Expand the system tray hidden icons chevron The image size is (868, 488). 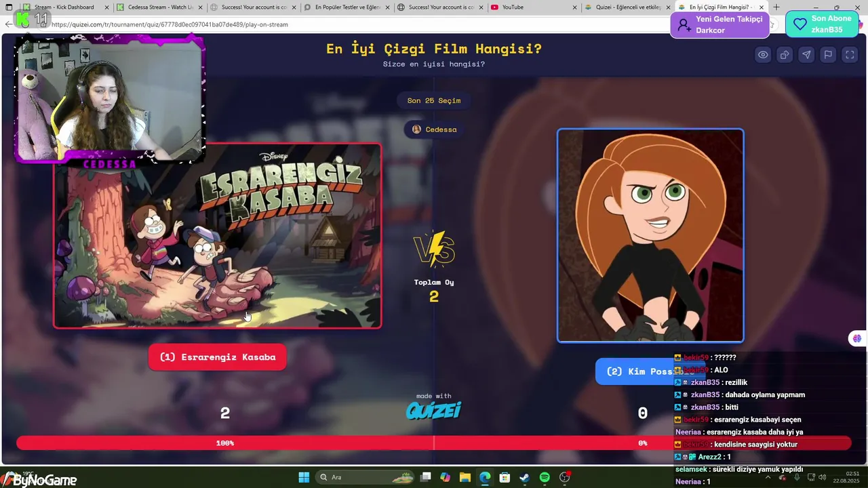768,477
